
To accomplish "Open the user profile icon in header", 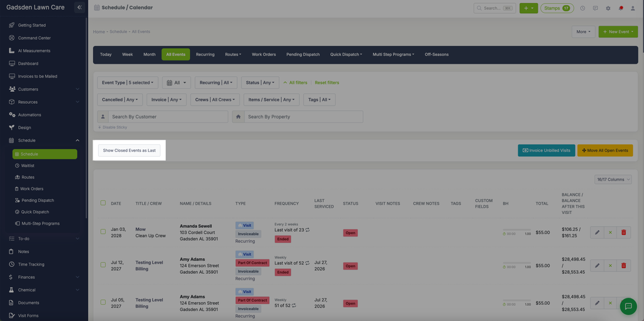I will coord(634,8).
